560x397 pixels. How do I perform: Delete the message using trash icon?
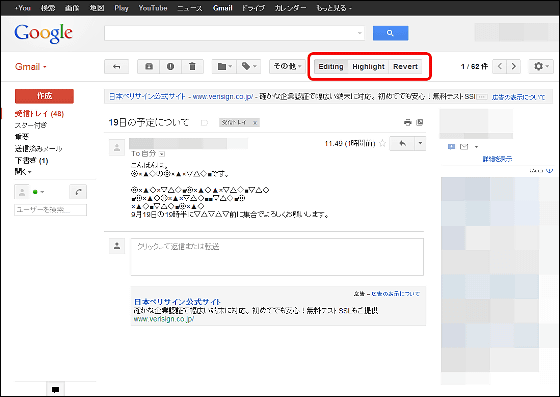192,67
